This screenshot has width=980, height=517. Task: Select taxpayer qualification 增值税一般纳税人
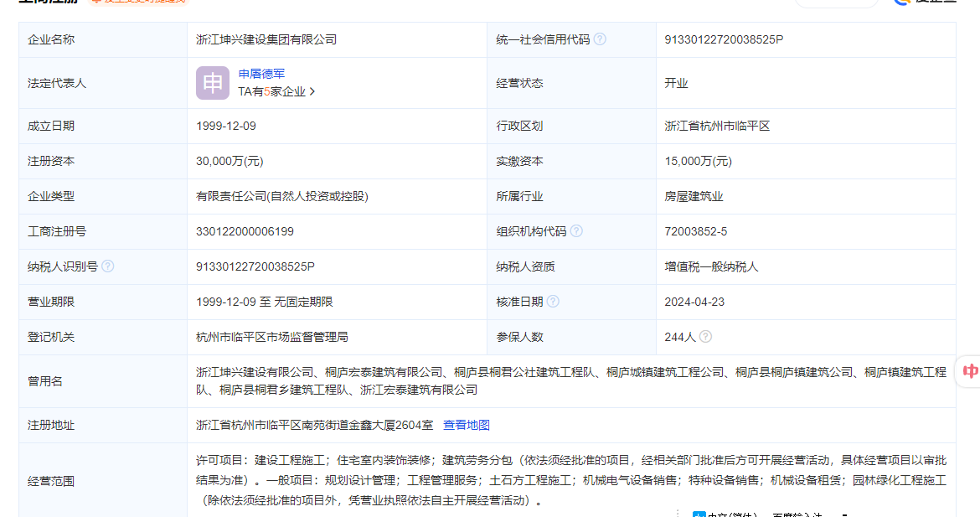pos(711,266)
